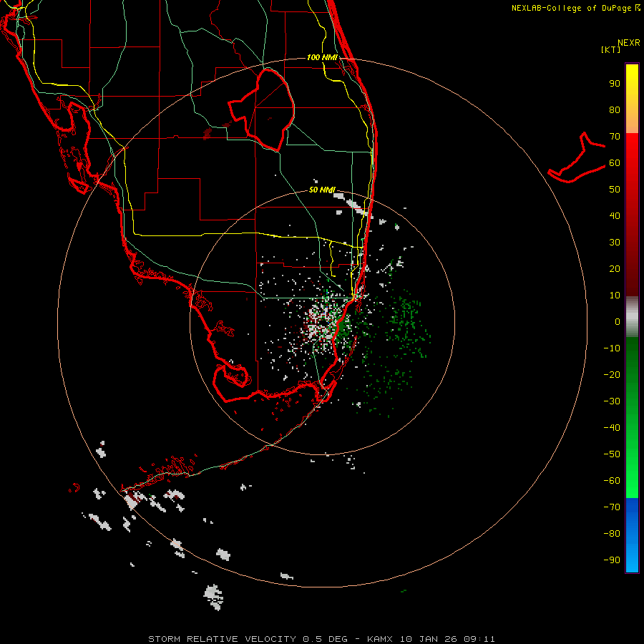Click the NEXR label above the color bar
The width and height of the screenshot is (644, 644).
tap(629, 43)
